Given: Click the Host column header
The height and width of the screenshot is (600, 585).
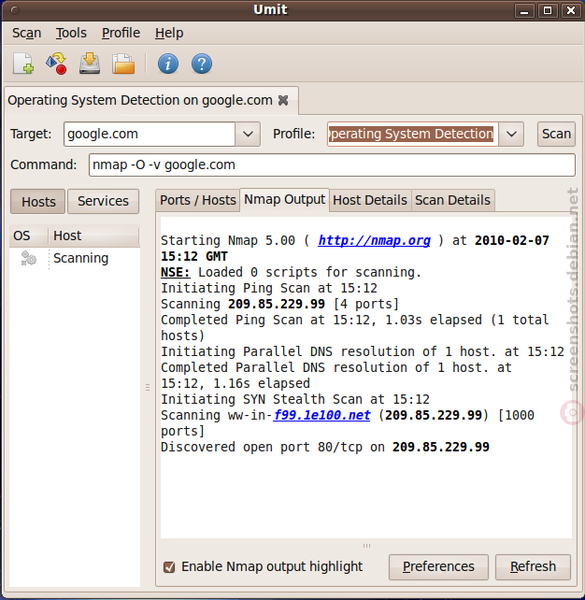Looking at the screenshot, I should 93,236.
